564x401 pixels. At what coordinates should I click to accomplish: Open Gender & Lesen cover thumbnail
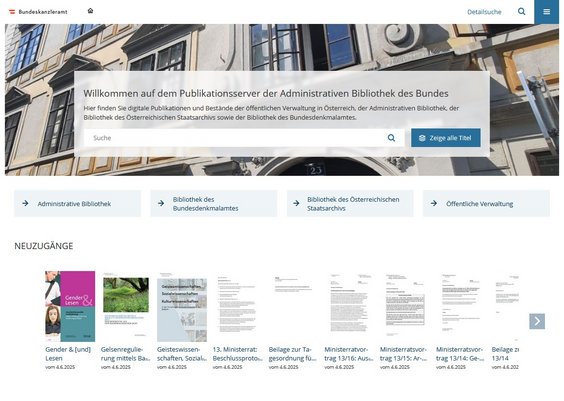(x=70, y=306)
